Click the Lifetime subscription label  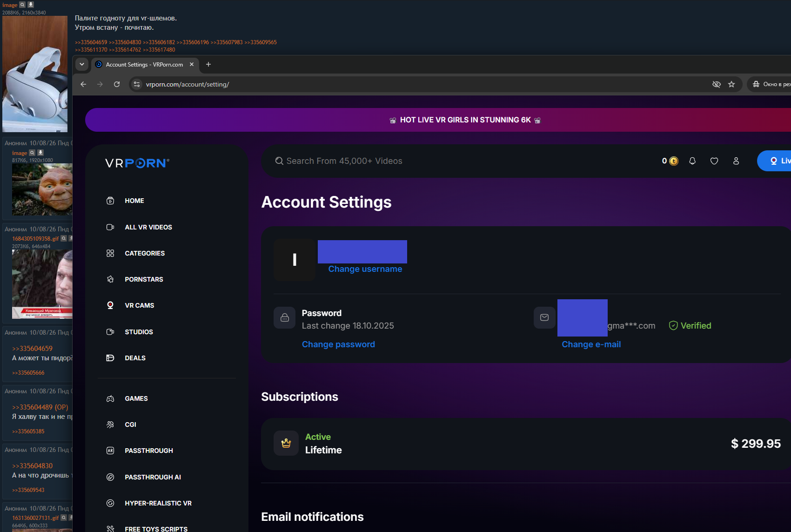click(323, 450)
